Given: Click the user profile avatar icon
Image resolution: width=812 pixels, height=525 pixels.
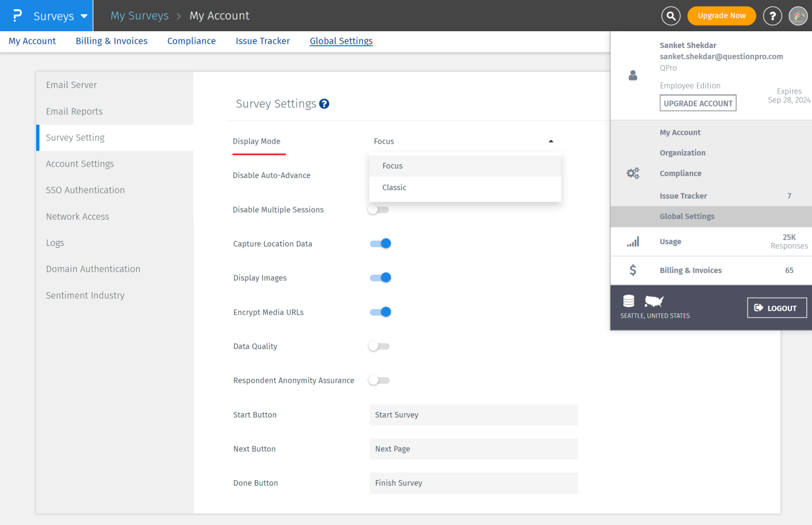Looking at the screenshot, I should [x=798, y=16].
